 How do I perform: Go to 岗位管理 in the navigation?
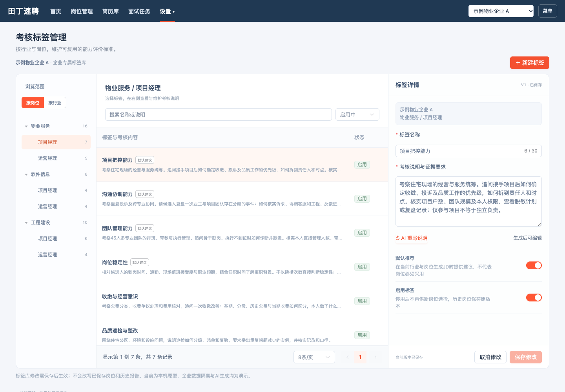(82, 11)
